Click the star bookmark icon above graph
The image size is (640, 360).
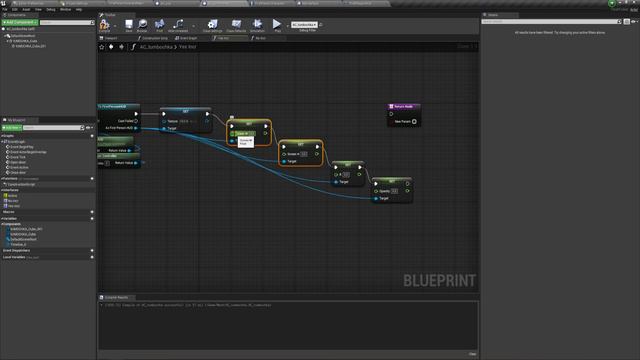[x=102, y=47]
